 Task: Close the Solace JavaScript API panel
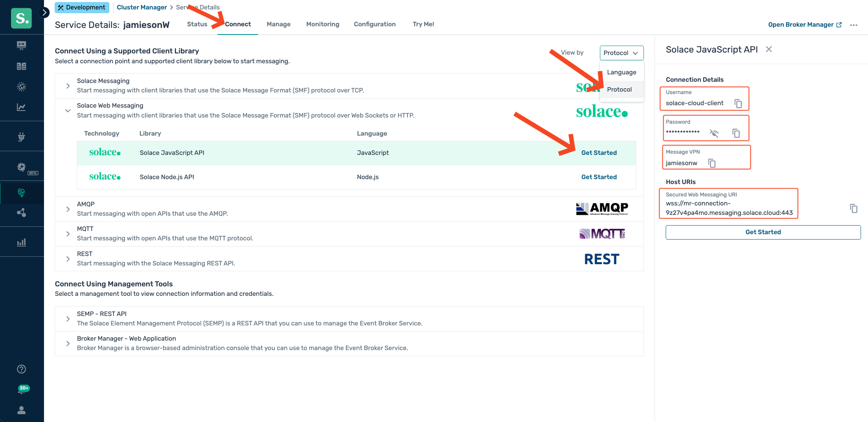pyautogui.click(x=768, y=49)
